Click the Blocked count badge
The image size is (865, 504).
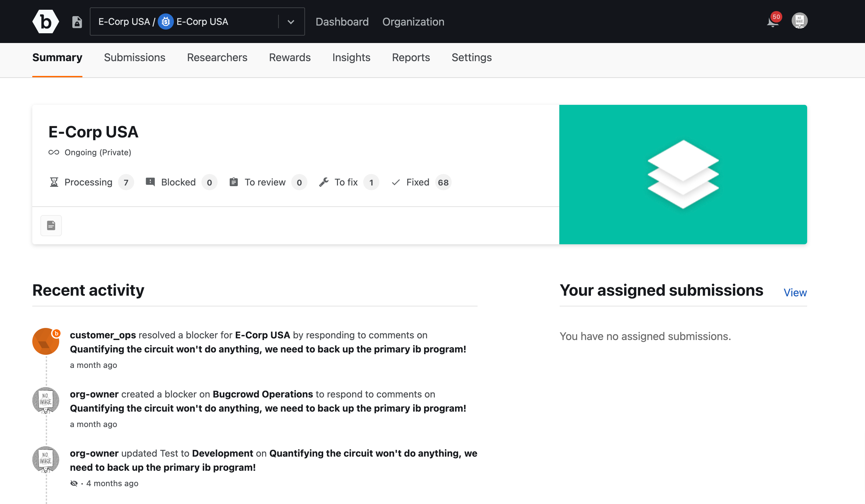click(x=209, y=182)
